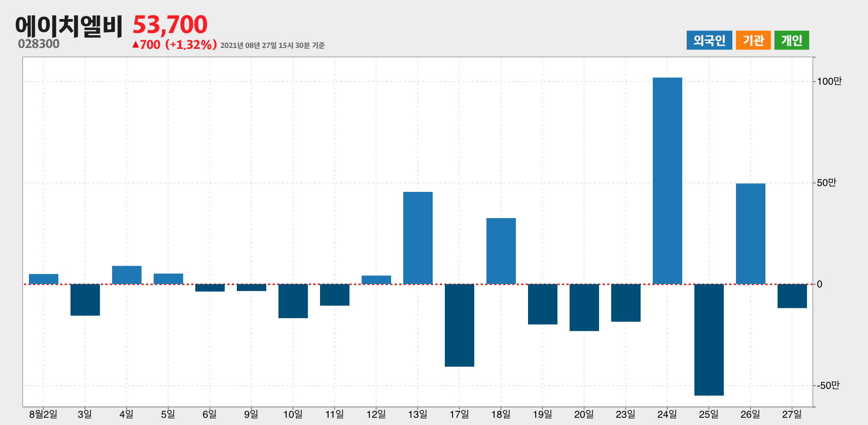Viewport: 868px width, 425px height.
Task: Click the 24일 x-axis label
Action: coord(667,414)
